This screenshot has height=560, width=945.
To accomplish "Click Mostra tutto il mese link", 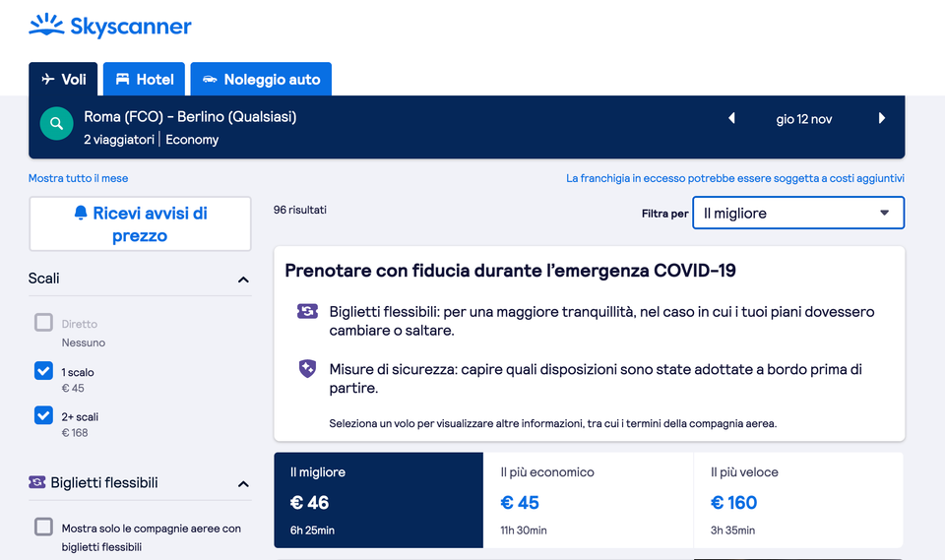I will [x=78, y=178].
